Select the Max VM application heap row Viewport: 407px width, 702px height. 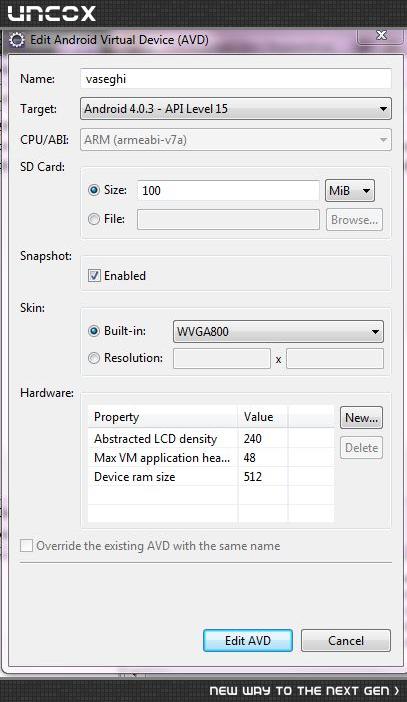pos(211,458)
